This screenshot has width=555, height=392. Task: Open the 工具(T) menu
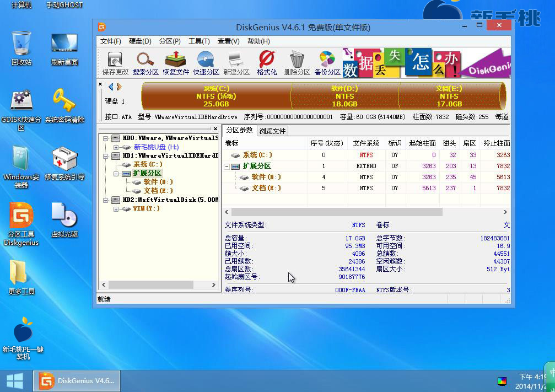[200, 41]
